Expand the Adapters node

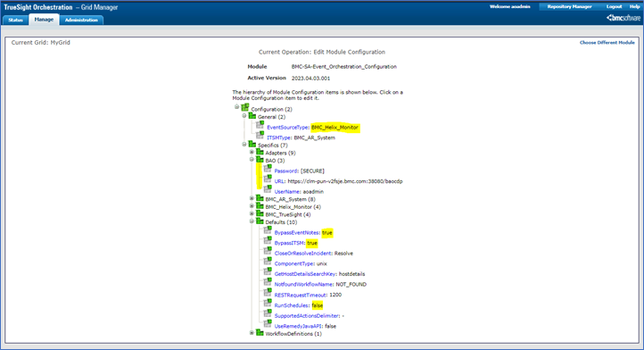[x=252, y=152]
